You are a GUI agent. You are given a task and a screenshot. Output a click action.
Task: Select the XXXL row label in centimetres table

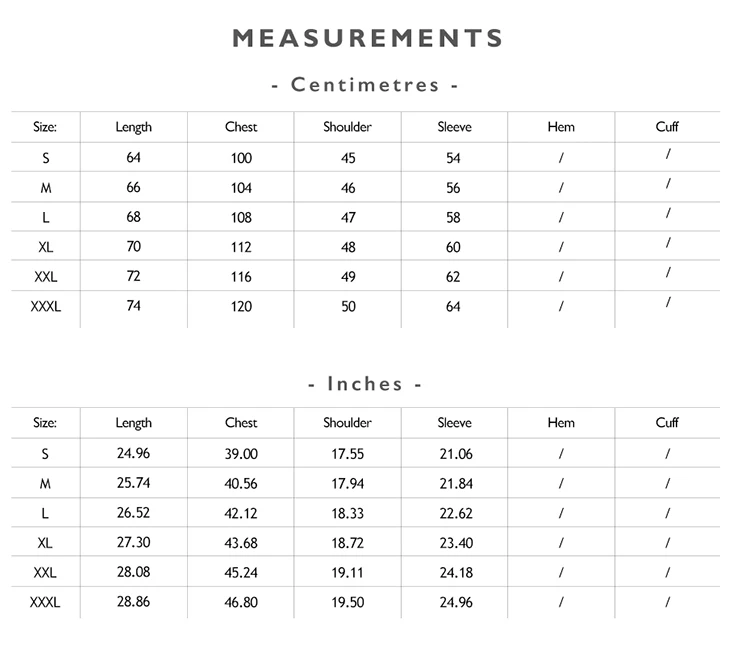tap(45, 307)
